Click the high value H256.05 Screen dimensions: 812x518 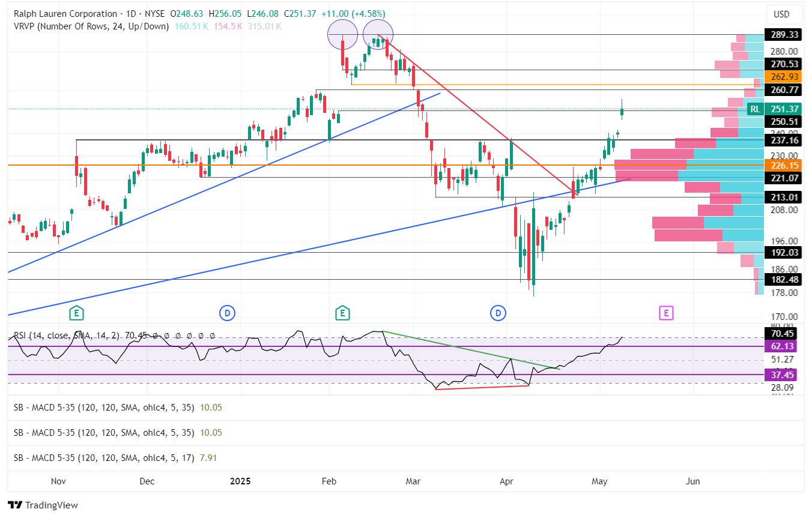[225, 13]
